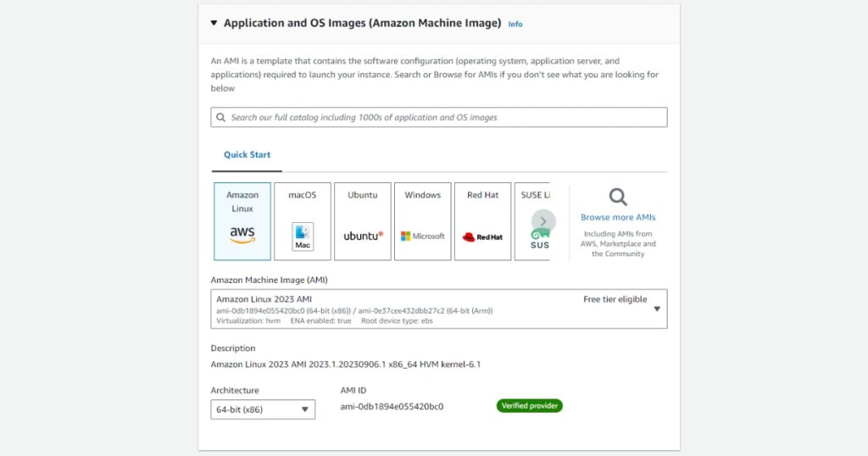Viewport: 868px width, 456px height.
Task: Click the ENA enabled: true text
Action: (x=320, y=321)
